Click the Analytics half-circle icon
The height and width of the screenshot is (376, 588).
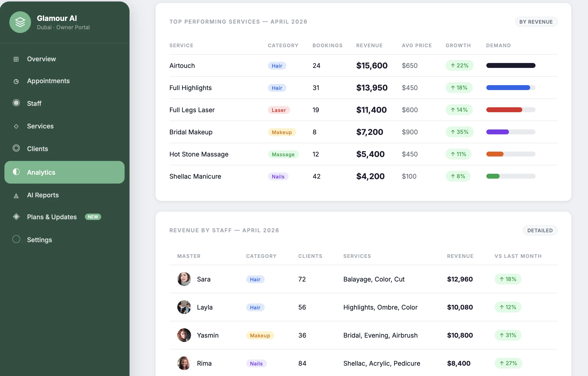[16, 172]
